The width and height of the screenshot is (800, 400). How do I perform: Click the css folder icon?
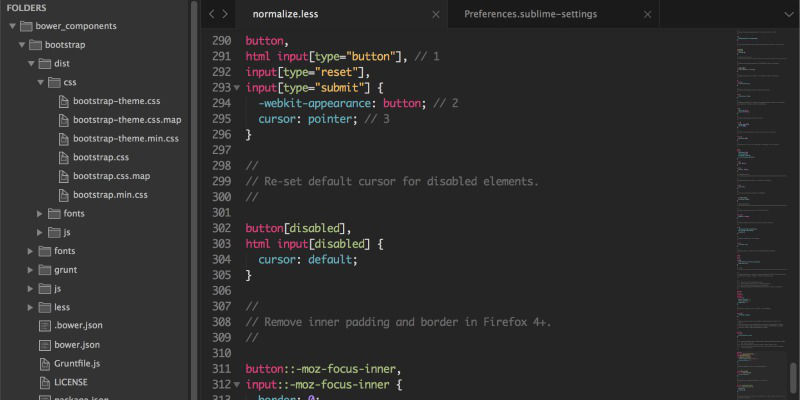(x=54, y=82)
